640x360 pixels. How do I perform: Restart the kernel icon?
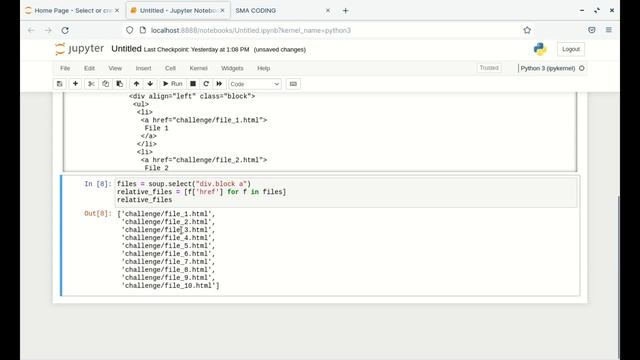coord(206,84)
